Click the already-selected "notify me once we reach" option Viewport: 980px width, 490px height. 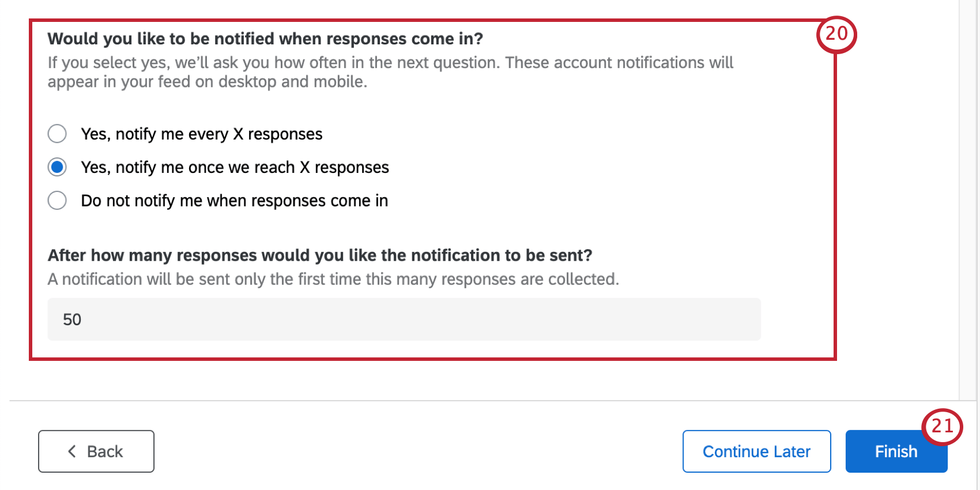(57, 167)
